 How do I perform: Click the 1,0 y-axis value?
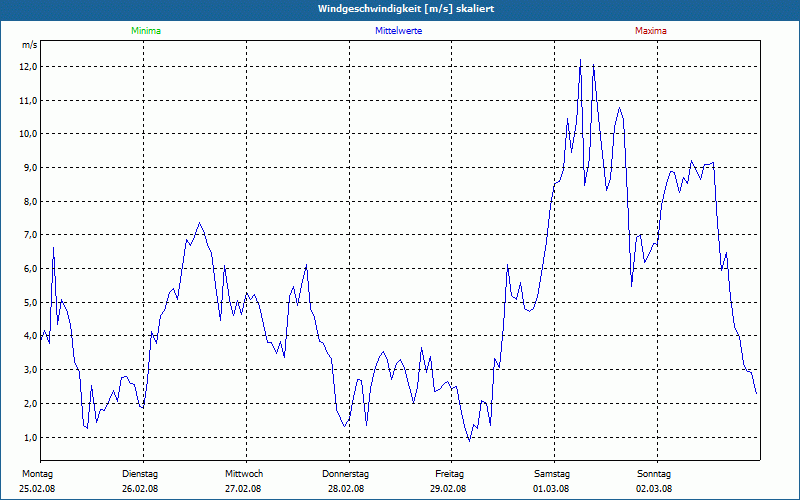(30, 437)
